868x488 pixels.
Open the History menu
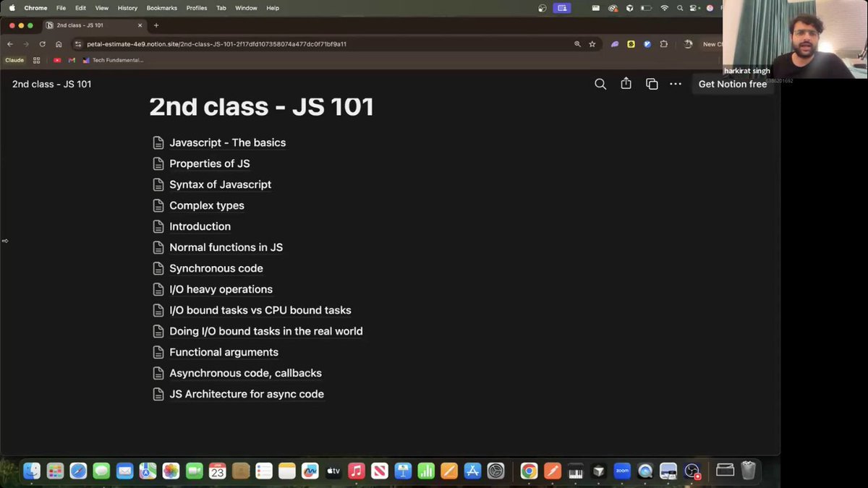tap(127, 8)
